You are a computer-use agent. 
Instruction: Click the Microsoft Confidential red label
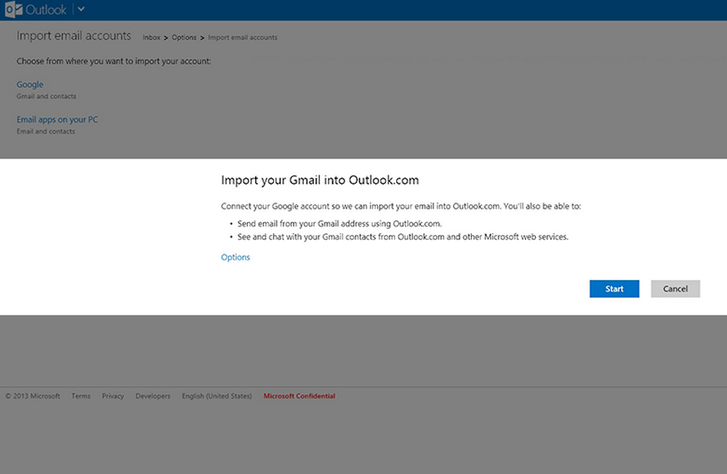tap(299, 396)
